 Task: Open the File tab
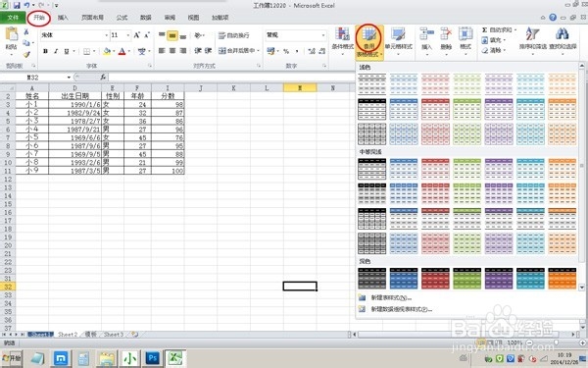13,18
